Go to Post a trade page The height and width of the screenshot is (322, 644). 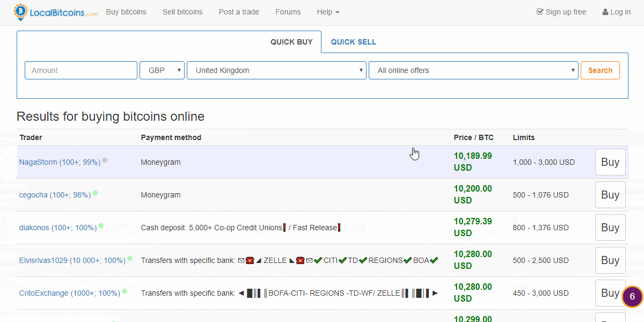coord(239,12)
